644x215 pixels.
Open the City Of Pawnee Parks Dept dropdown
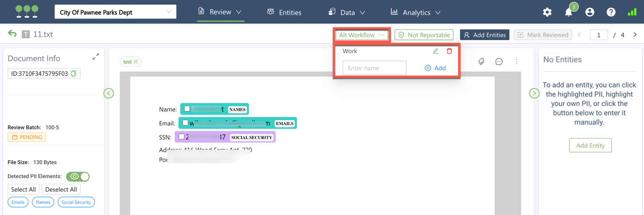pos(115,12)
